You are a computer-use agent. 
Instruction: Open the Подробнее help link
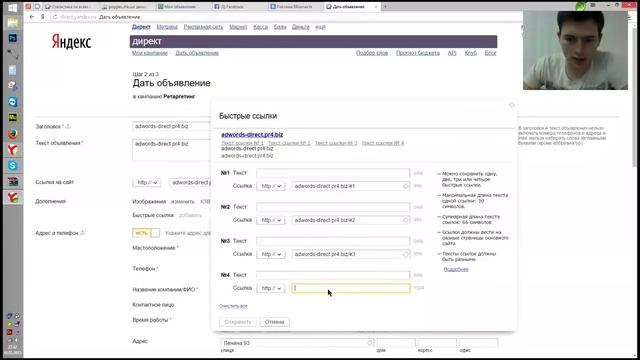coord(456,269)
